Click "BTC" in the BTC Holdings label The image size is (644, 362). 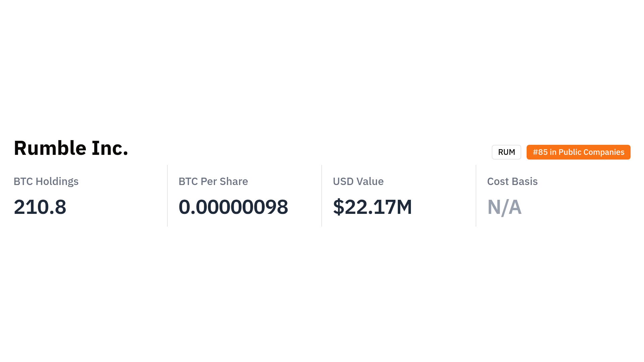click(x=23, y=181)
